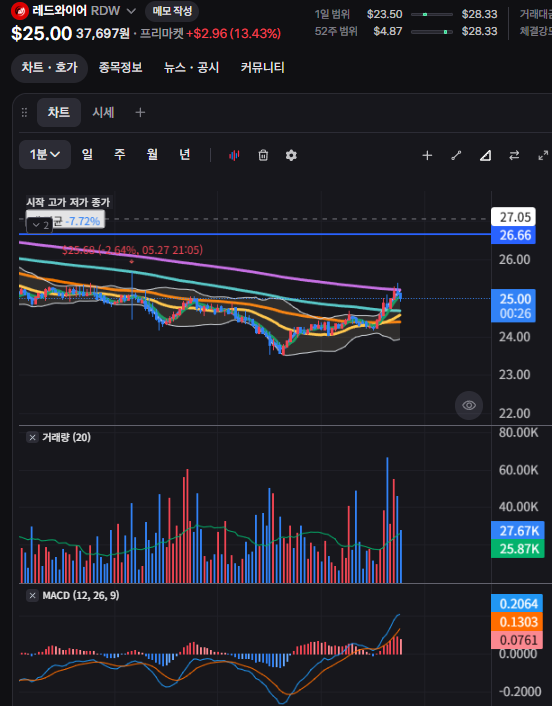Click the 1일 범위 range slider

click(432, 14)
